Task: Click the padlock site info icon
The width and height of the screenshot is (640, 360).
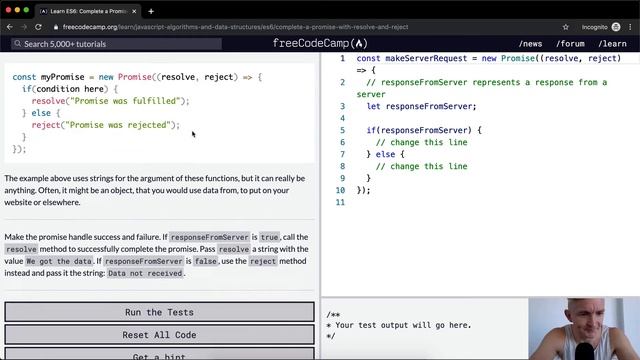Action: 56,27
